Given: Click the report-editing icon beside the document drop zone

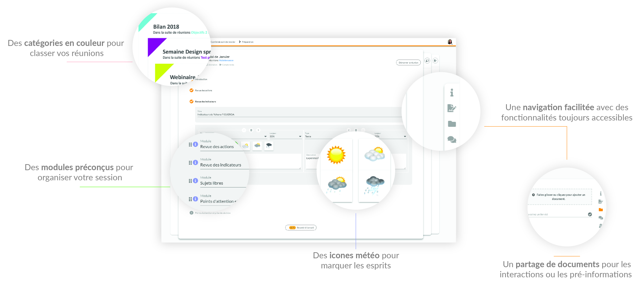Looking at the screenshot, I should pos(600,202).
